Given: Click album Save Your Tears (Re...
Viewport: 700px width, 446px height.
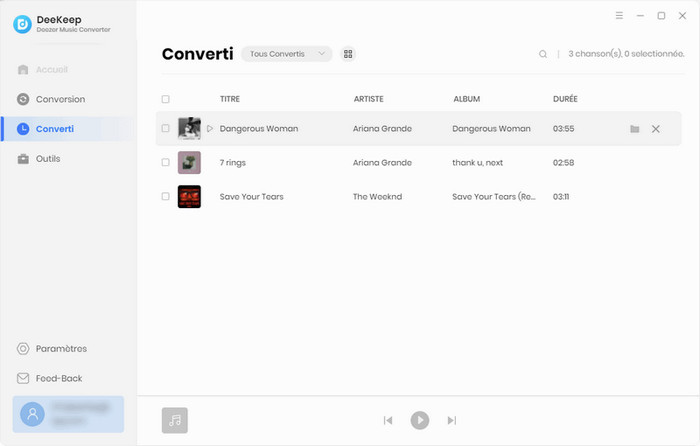Looking at the screenshot, I should pos(494,196).
